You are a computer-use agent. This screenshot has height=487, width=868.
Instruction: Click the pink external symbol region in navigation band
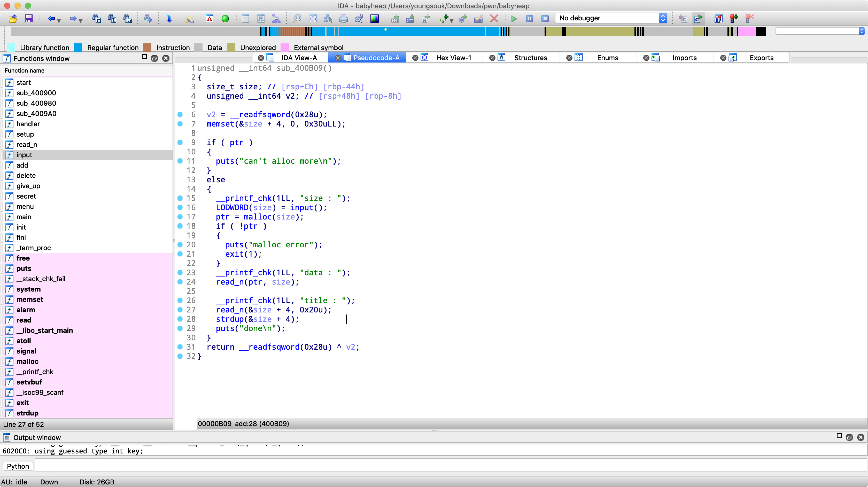[x=747, y=32]
